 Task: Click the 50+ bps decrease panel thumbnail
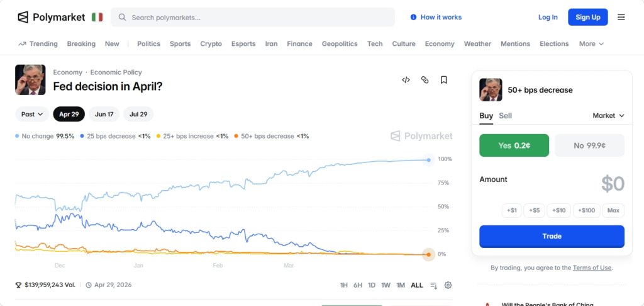[x=491, y=89]
